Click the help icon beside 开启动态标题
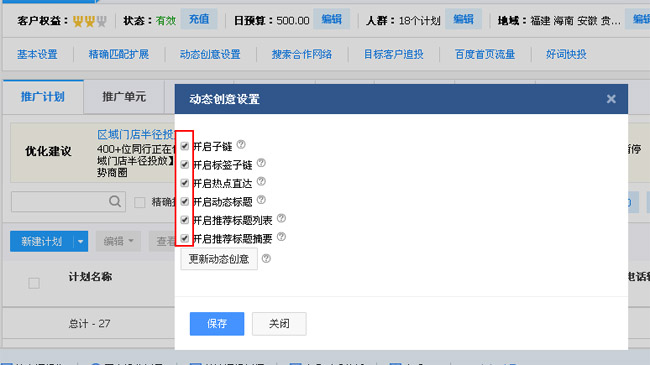This screenshot has width=650, height=365. pos(261,200)
